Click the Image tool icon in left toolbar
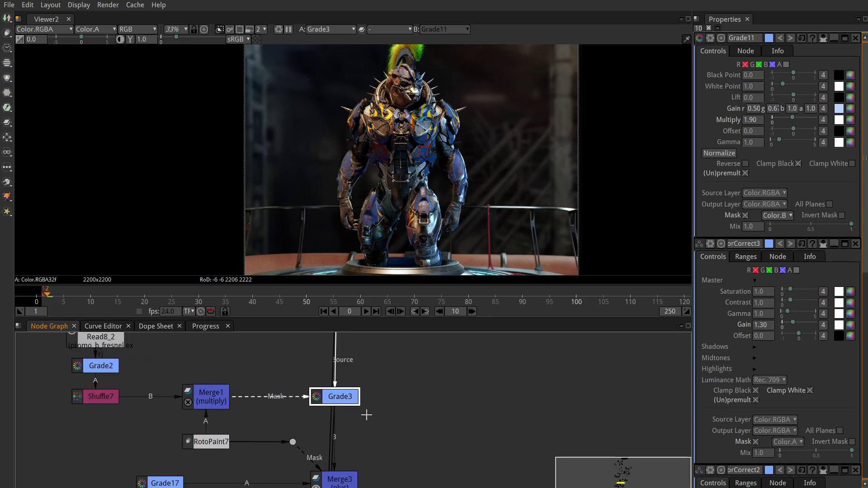 click(7, 19)
